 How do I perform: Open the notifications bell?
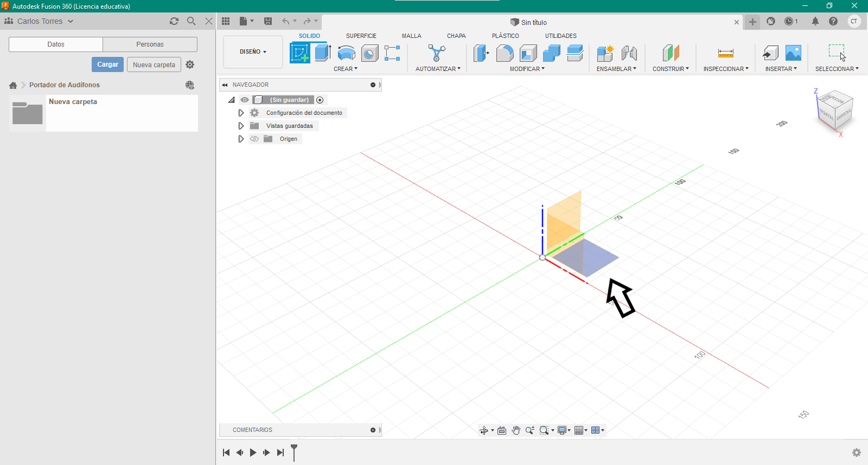coord(815,21)
